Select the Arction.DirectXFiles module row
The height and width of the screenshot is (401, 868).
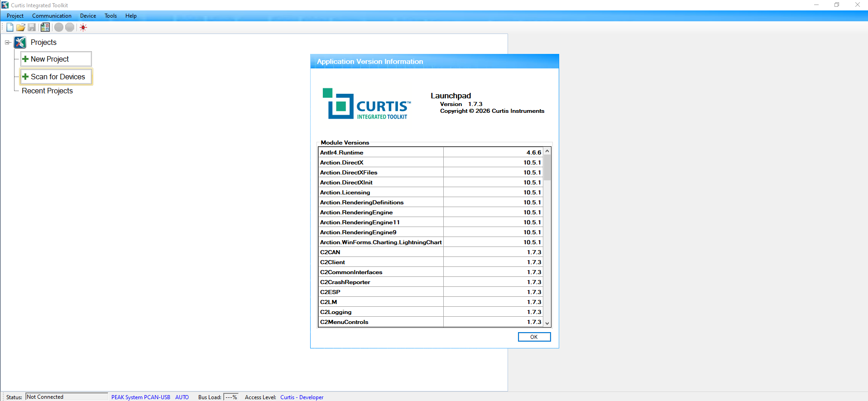point(431,173)
